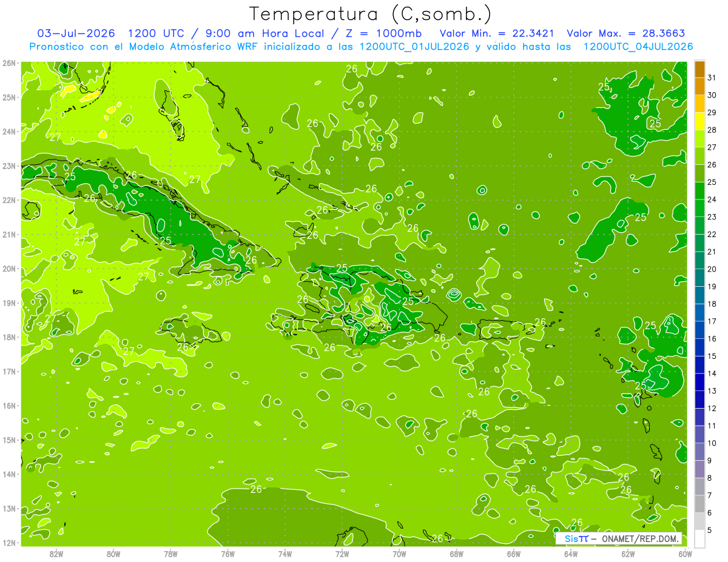Click the valid-until stamp "1200UTC_04JUL2026"

click(638, 46)
